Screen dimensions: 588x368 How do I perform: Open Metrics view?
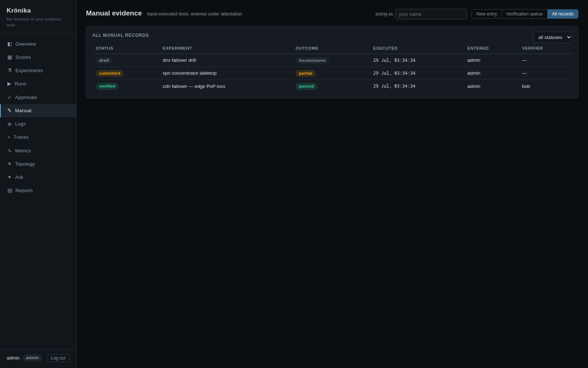[38, 151]
